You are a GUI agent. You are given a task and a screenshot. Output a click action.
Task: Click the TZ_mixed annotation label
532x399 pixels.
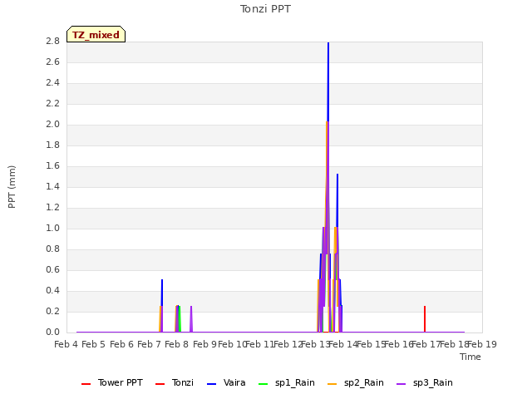coord(96,34)
